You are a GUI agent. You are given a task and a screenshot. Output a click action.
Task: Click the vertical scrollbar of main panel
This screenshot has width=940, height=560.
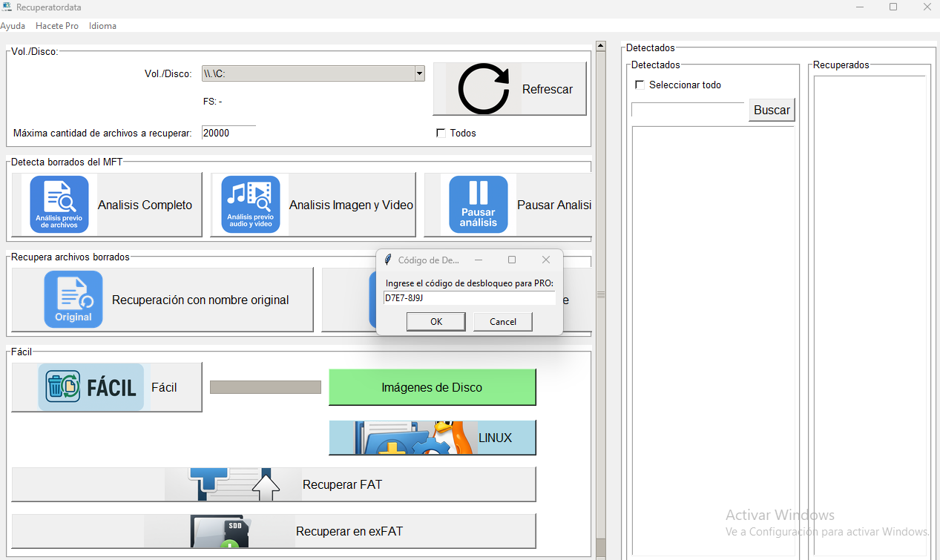click(x=601, y=297)
